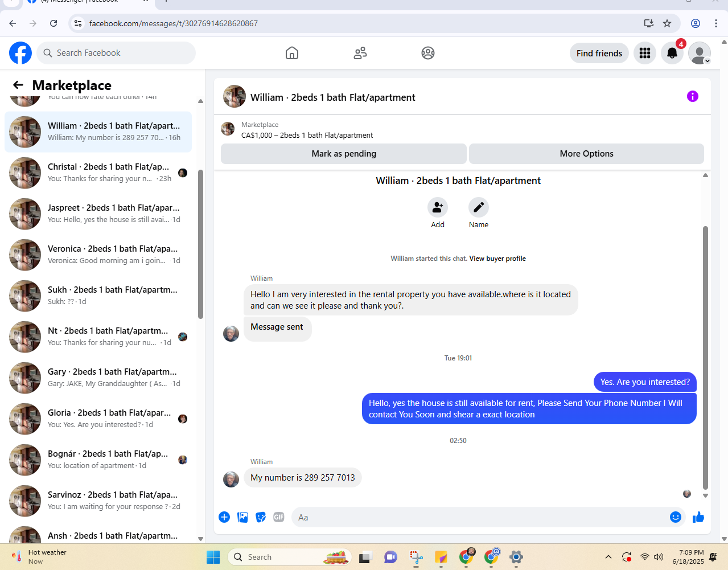This screenshot has height=570, width=728.
Task: Click the taskbar Search box
Action: 290,557
